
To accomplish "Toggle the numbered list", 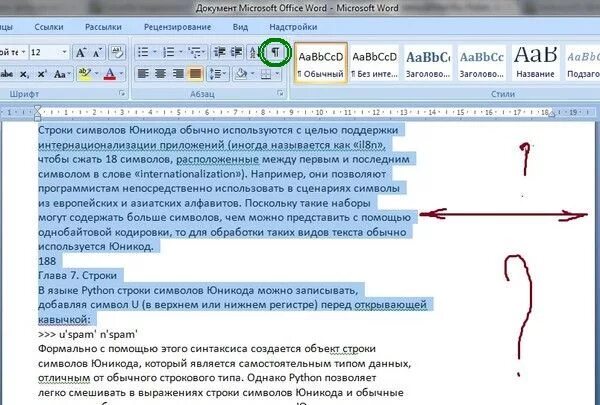I will [169, 52].
